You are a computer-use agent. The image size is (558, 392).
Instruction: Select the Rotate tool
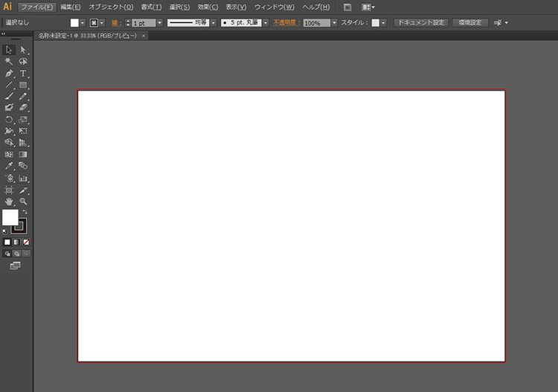[x=9, y=120]
